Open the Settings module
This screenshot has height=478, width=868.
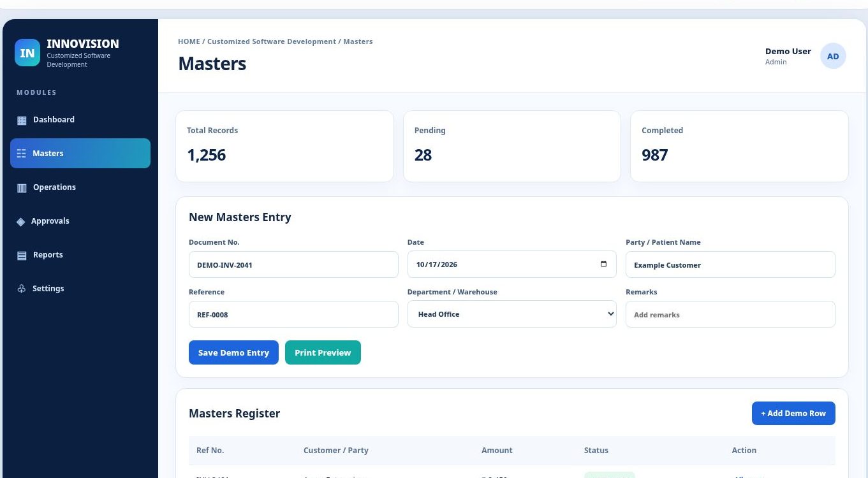[80, 289]
